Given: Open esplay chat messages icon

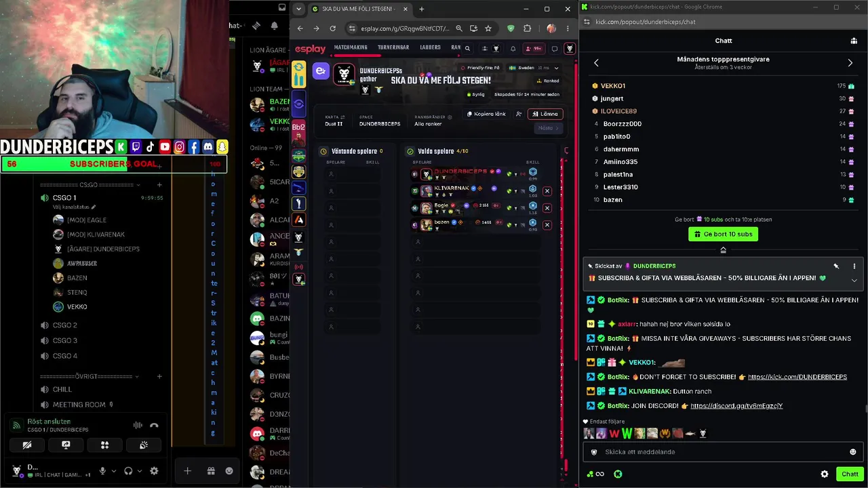Looking at the screenshot, I should [x=554, y=49].
